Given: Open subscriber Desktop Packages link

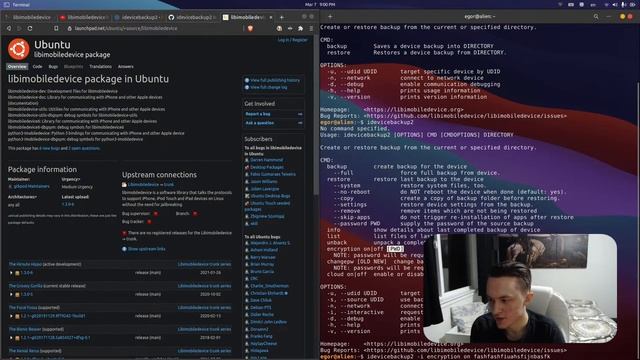Looking at the screenshot, I should (x=267, y=167).
